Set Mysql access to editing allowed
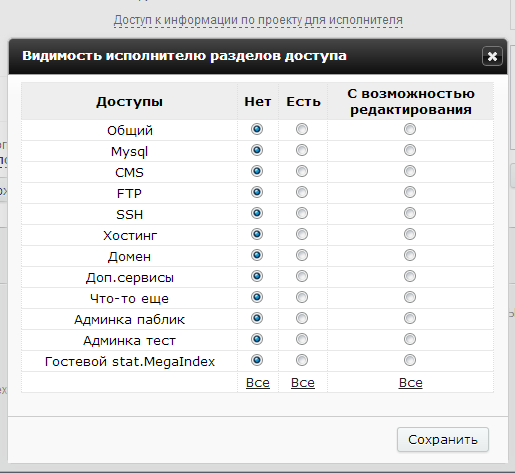 tap(410, 150)
